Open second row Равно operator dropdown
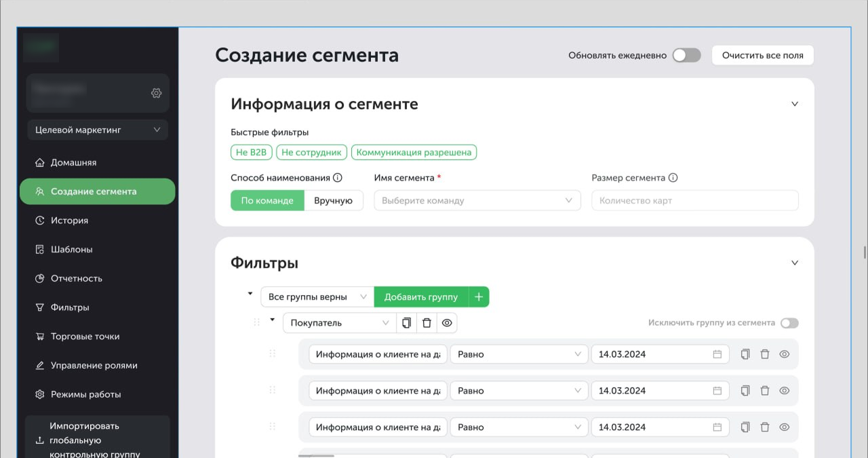The width and height of the screenshot is (868, 458). tap(519, 391)
